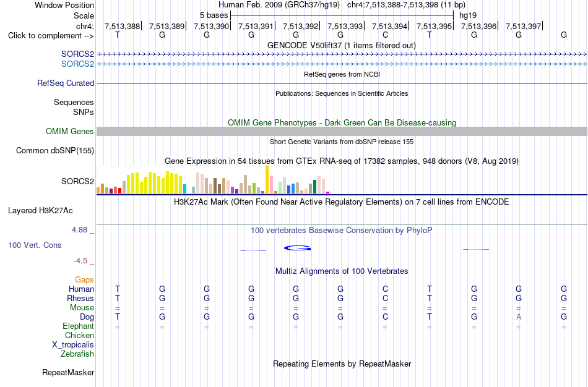Click the -4.5 PhyloP lower scale value
Image resolution: width=588 pixels, height=387 pixels.
coord(80,261)
